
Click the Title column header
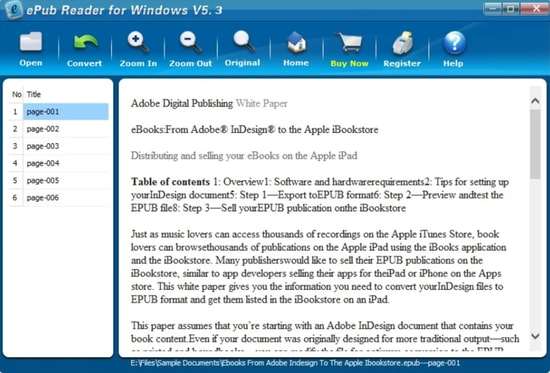click(34, 94)
